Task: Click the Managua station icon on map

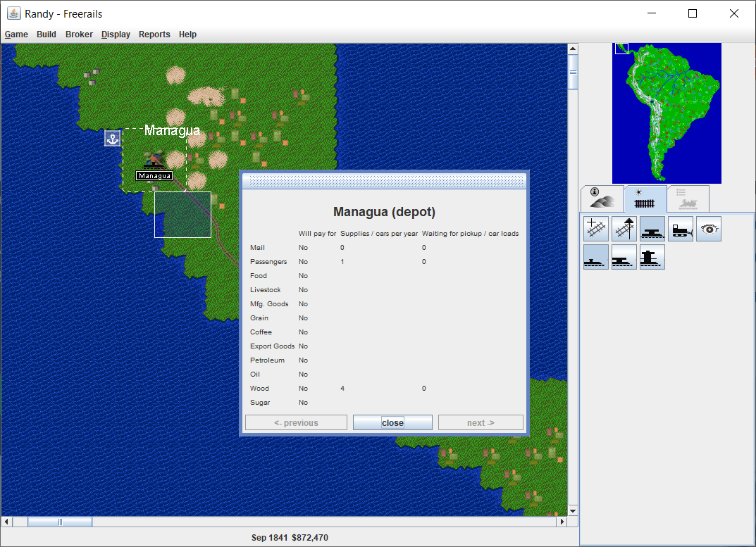Action: 154,161
